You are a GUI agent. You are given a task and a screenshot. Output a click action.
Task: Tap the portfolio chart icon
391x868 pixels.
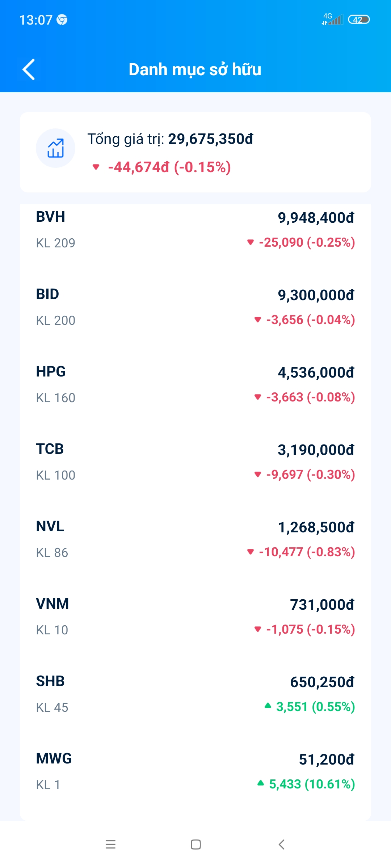coord(55,148)
